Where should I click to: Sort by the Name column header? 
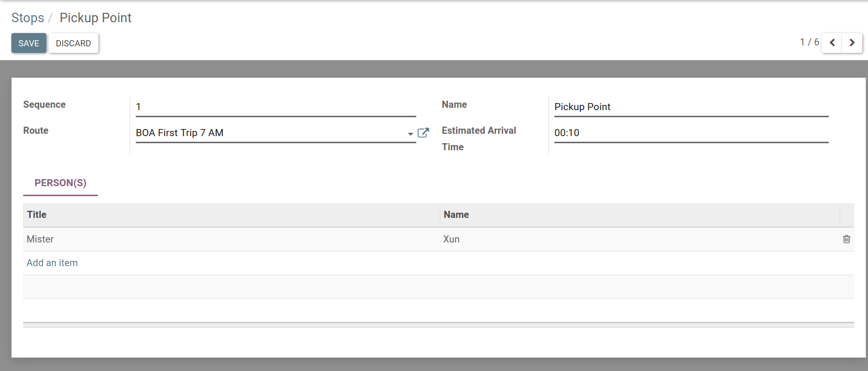456,215
